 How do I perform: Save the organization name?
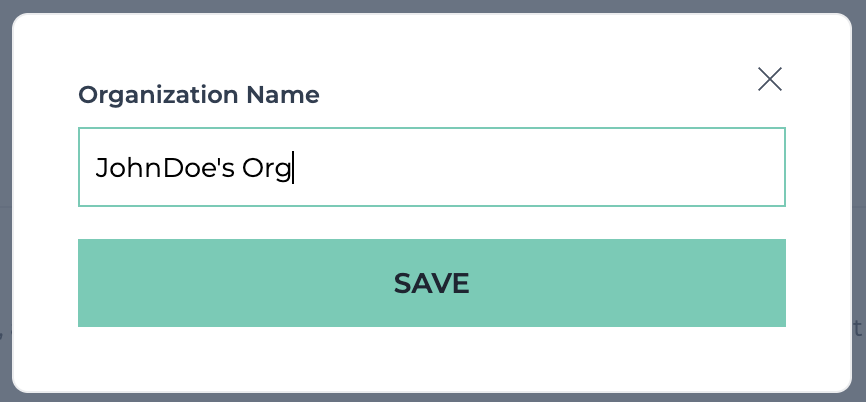click(x=431, y=283)
